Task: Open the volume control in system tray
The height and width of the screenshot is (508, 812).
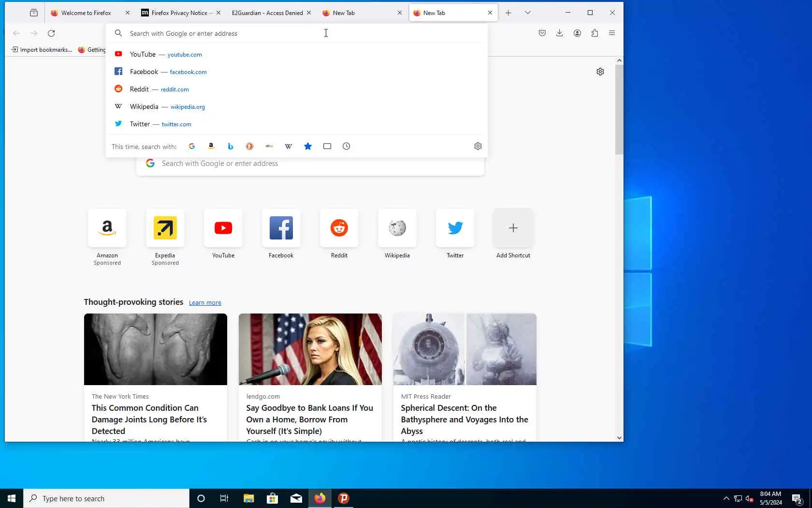Action: coord(749,499)
